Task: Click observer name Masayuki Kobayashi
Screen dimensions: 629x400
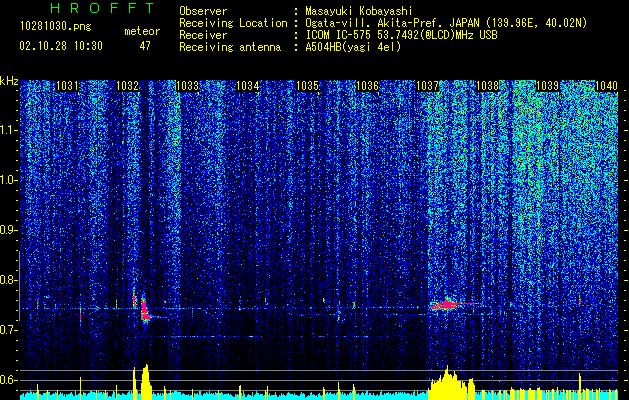Action: coord(359,11)
